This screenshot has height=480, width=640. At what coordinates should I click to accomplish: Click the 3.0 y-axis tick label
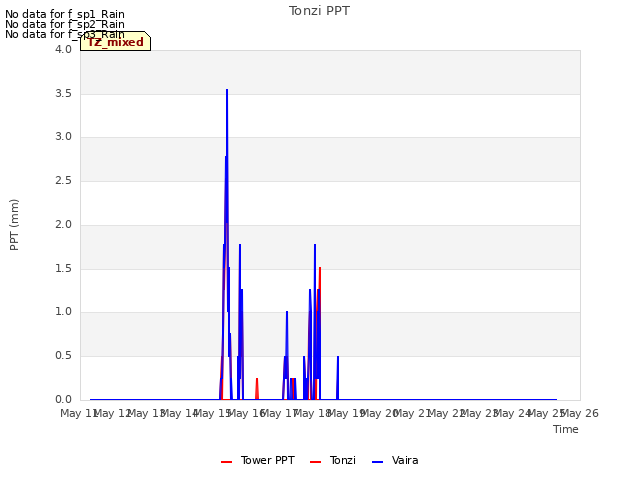(x=63, y=137)
